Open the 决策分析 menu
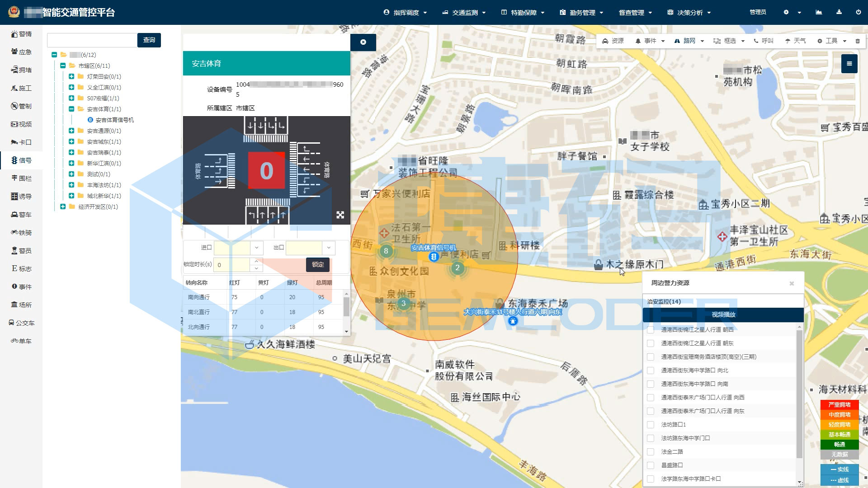Image resolution: width=868 pixels, height=488 pixels. click(x=689, y=13)
